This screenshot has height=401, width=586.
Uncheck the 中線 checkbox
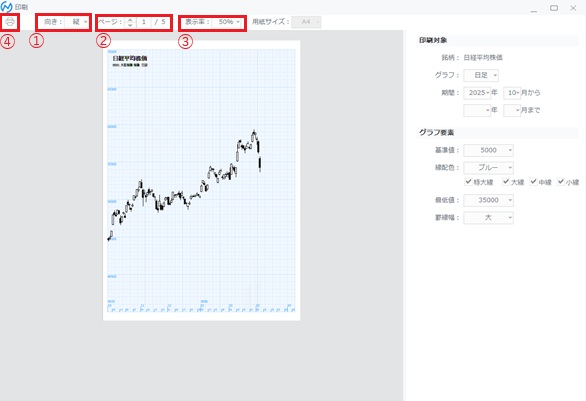[x=533, y=182]
